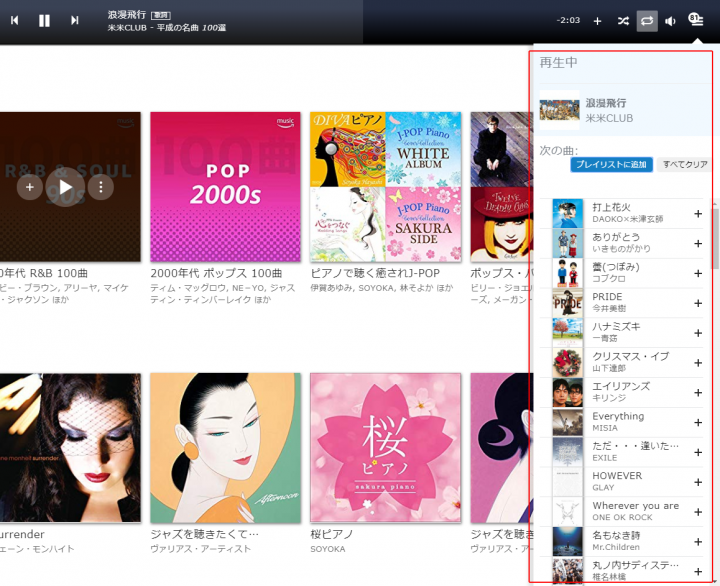Skip to the previous track
This screenshot has height=586, width=720.
[x=15, y=20]
